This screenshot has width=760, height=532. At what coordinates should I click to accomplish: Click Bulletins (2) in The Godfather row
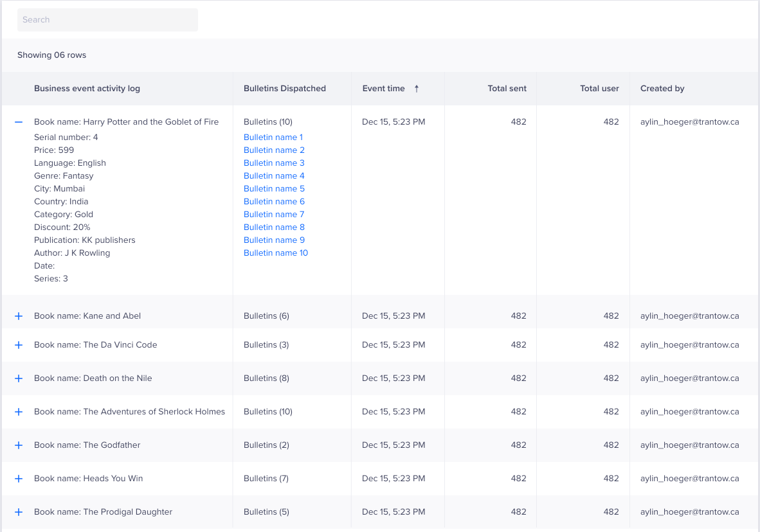266,445
